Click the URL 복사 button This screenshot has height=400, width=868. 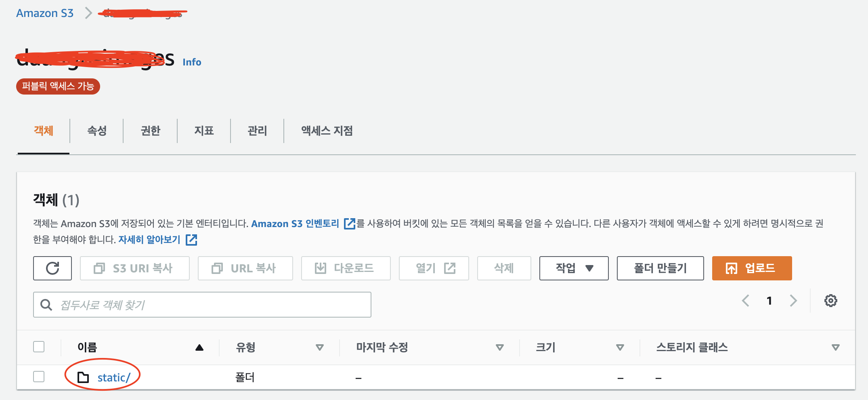pos(245,268)
